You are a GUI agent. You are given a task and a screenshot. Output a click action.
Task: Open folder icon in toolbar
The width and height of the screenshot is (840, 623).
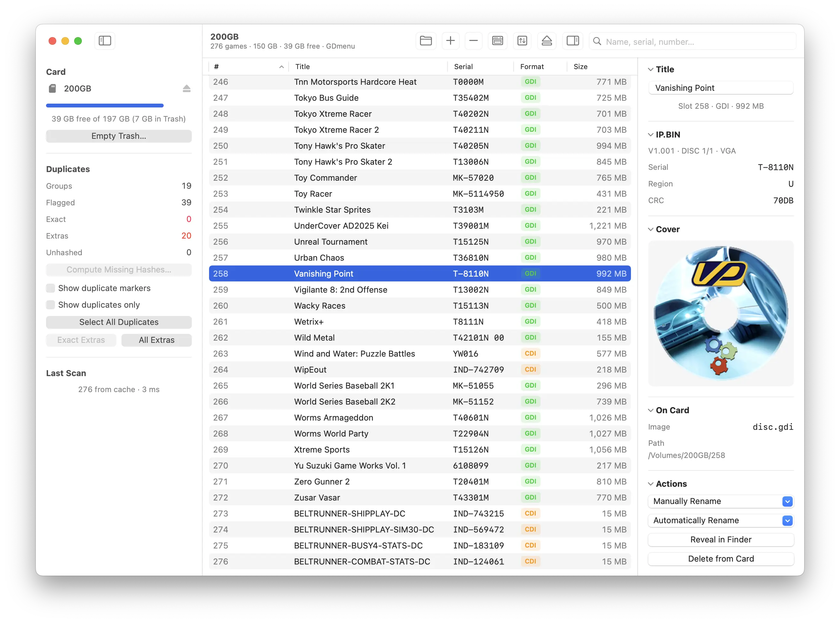[x=425, y=41]
